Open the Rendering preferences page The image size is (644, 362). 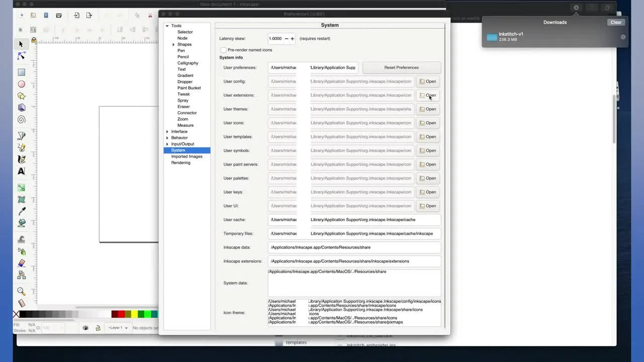(181, 163)
